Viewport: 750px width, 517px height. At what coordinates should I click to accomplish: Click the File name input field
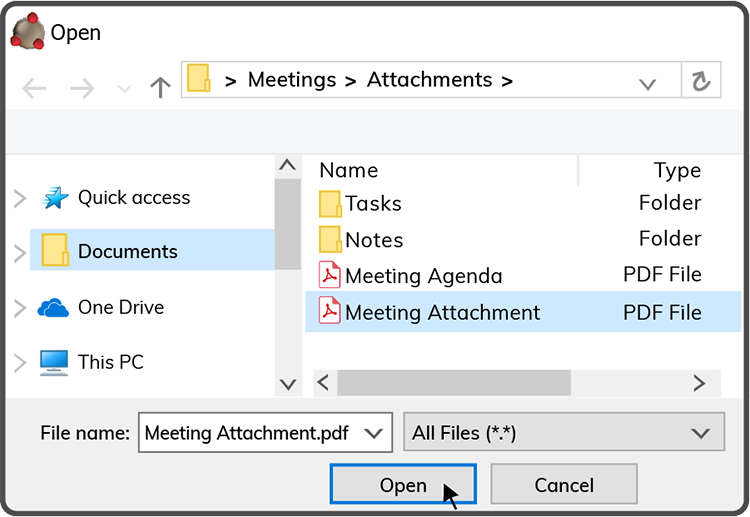point(248,433)
